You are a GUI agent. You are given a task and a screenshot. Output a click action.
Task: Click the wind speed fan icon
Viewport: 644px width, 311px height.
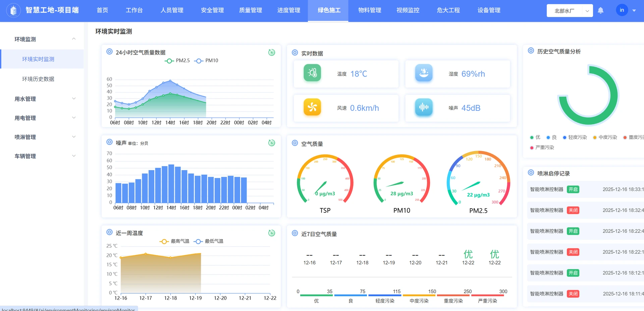click(312, 107)
